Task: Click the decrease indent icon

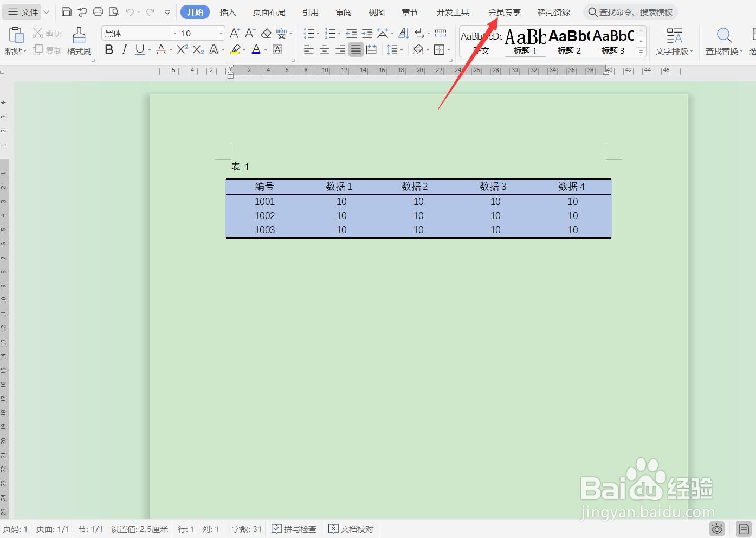Action: (x=351, y=34)
